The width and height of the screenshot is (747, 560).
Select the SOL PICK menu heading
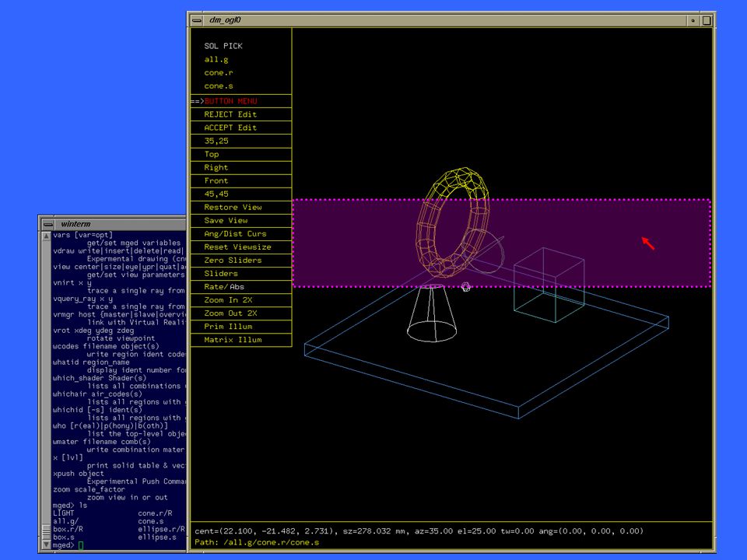point(223,46)
